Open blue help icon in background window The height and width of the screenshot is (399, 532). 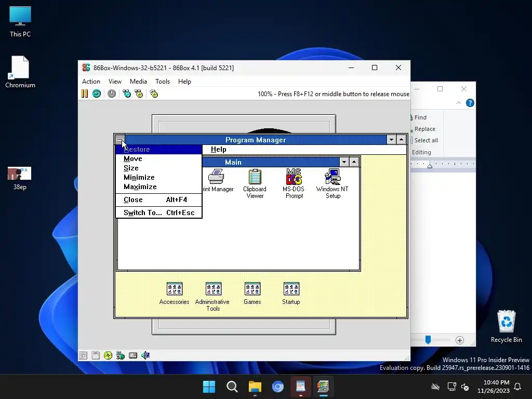coord(470,103)
